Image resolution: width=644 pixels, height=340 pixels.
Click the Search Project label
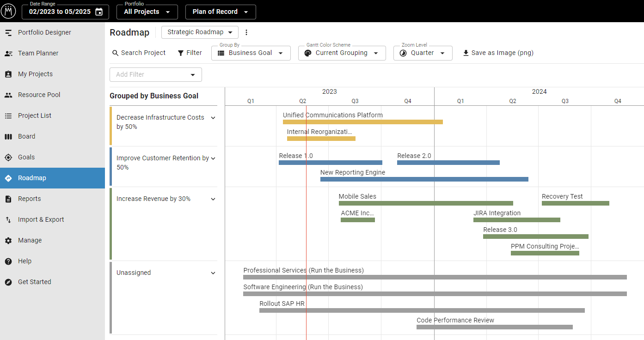tap(143, 53)
